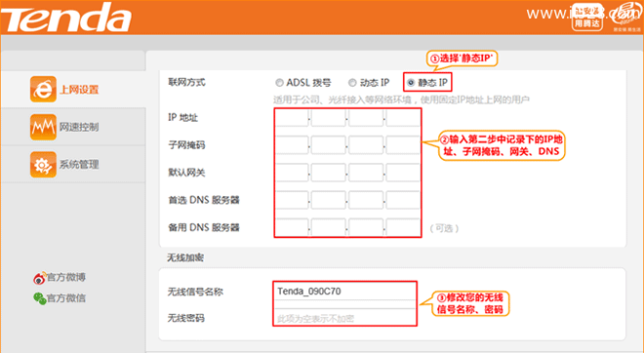644x353 pixels.
Task: Click the 联网方式 label
Action: [186, 82]
